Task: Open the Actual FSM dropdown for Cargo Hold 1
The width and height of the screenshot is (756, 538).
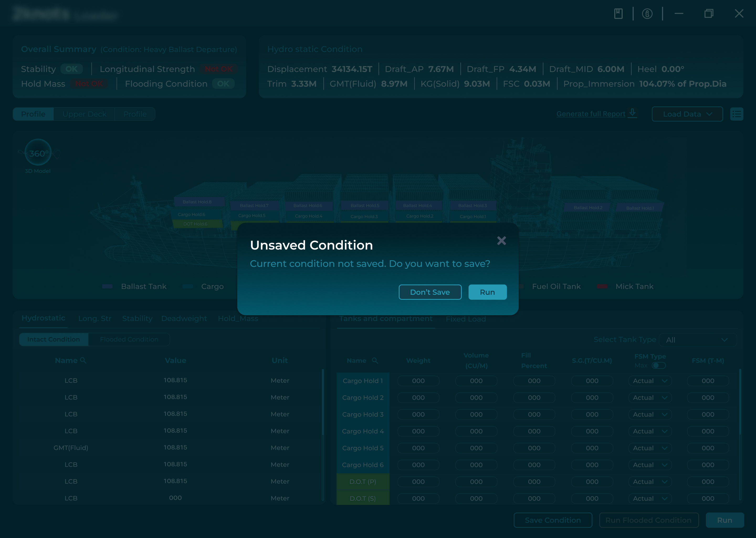Action: (x=649, y=381)
